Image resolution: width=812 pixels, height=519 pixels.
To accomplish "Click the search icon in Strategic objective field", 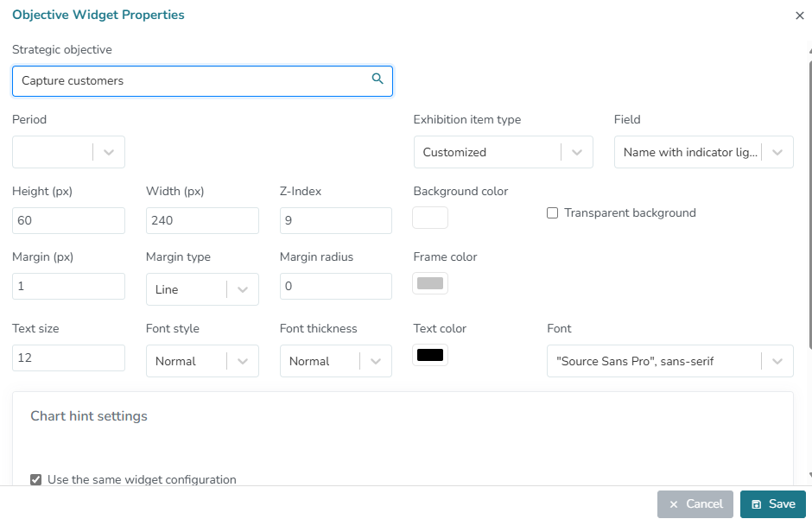I will [377, 79].
